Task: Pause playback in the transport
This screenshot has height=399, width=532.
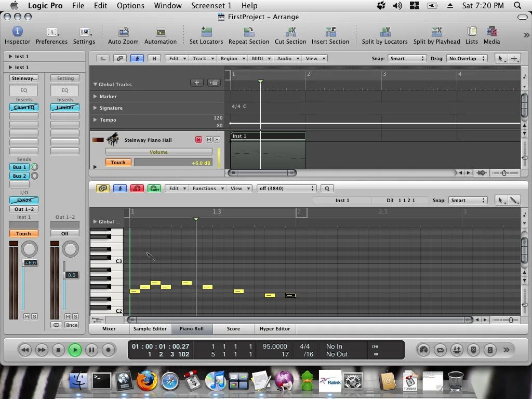Action: coord(91,350)
